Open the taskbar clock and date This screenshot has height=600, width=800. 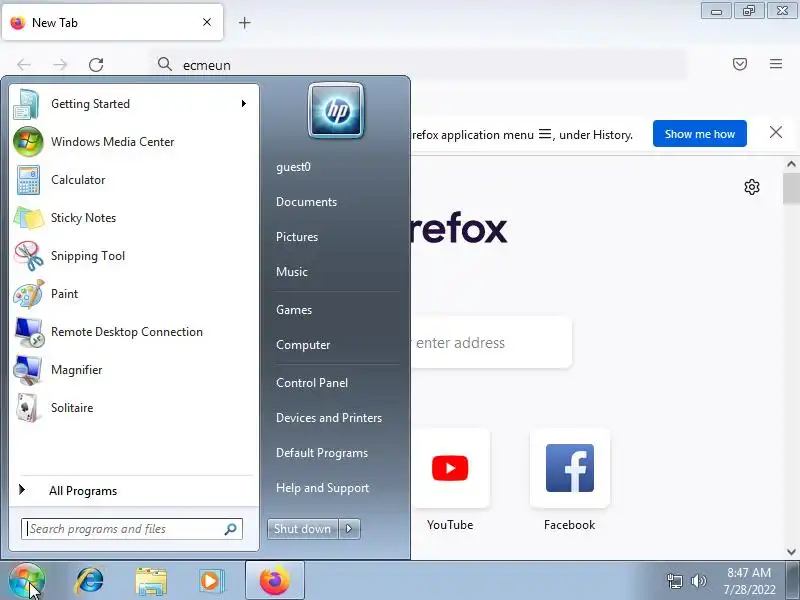point(749,581)
